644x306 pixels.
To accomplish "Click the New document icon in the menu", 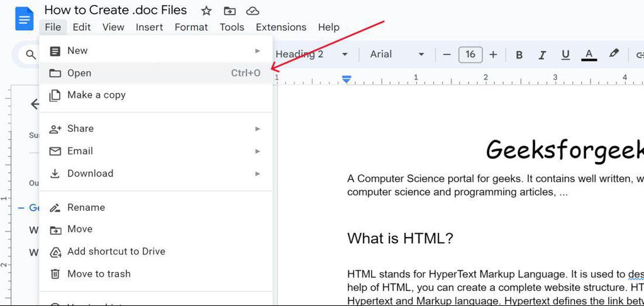I will pos(55,52).
